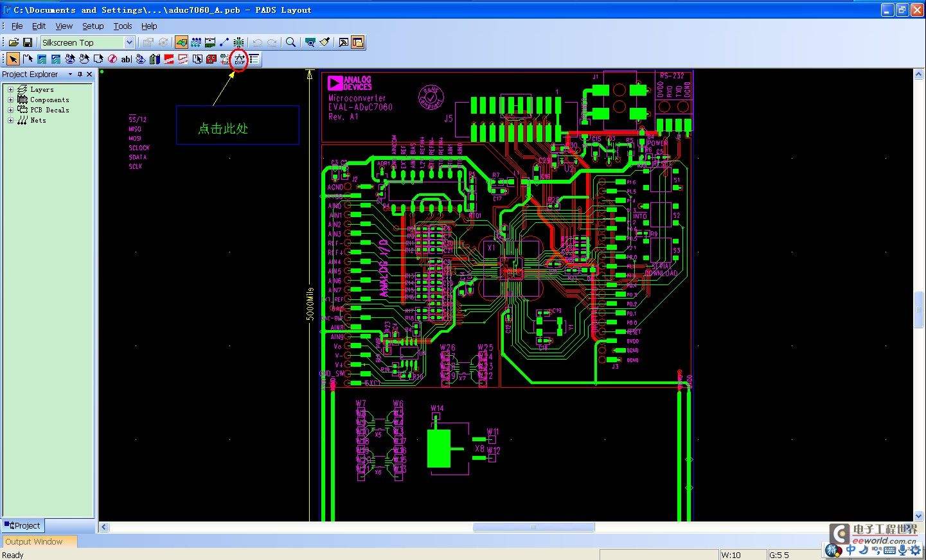Click the Board view icon

coord(310,42)
